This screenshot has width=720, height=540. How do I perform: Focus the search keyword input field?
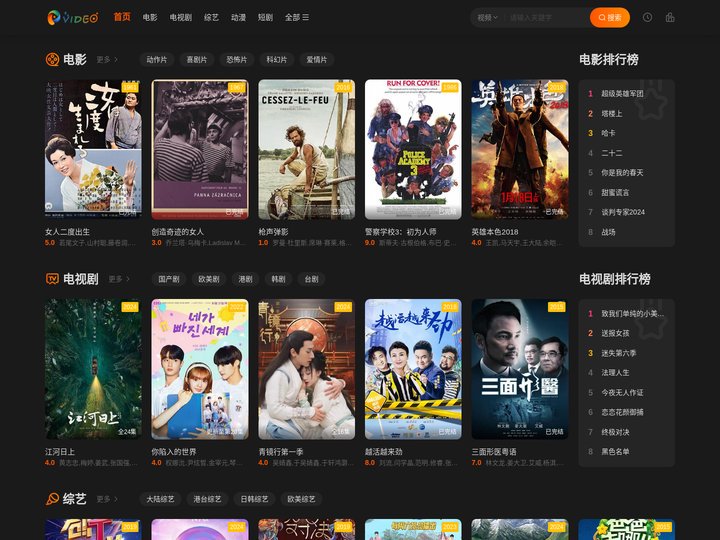[546, 17]
